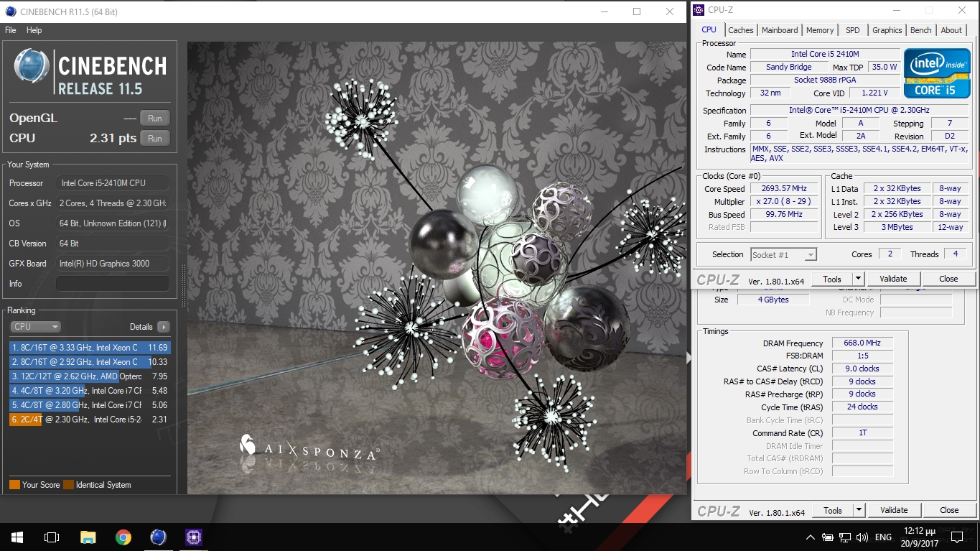Select ranking row 4C/8T @ 3.20 GHz

click(90, 391)
